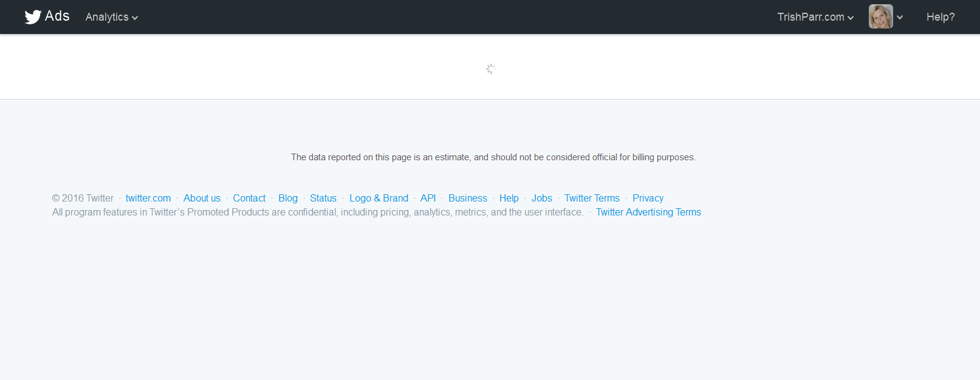Screen dimensions: 980x380
Task: View the Twitter Terms link
Action: (592, 198)
